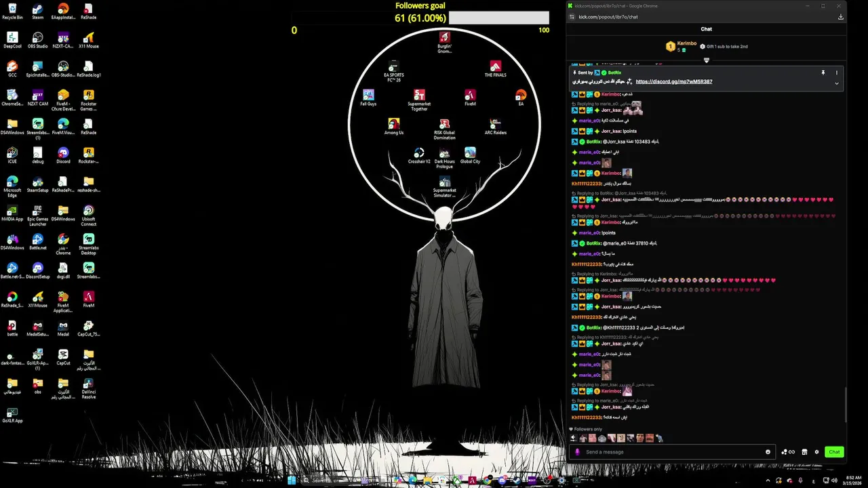Open the Recycle Bin desktop icon
The width and height of the screenshot is (868, 488).
(12, 11)
